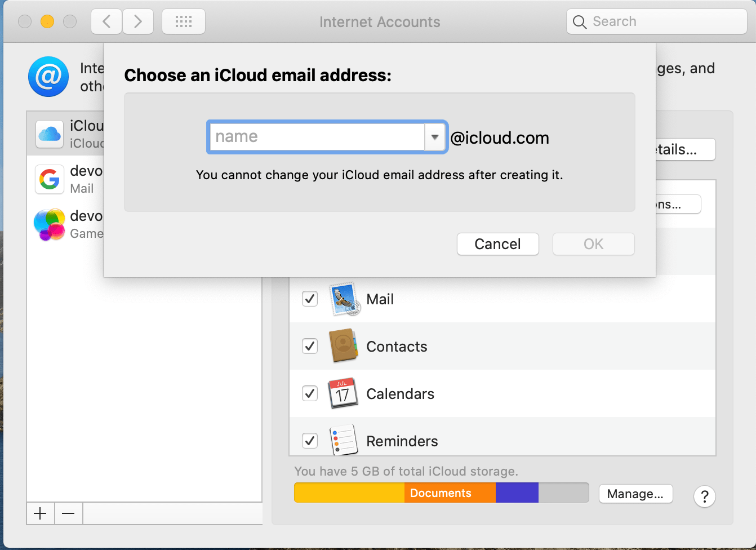Click the Contacts book icon
The image size is (756, 550).
click(x=344, y=346)
